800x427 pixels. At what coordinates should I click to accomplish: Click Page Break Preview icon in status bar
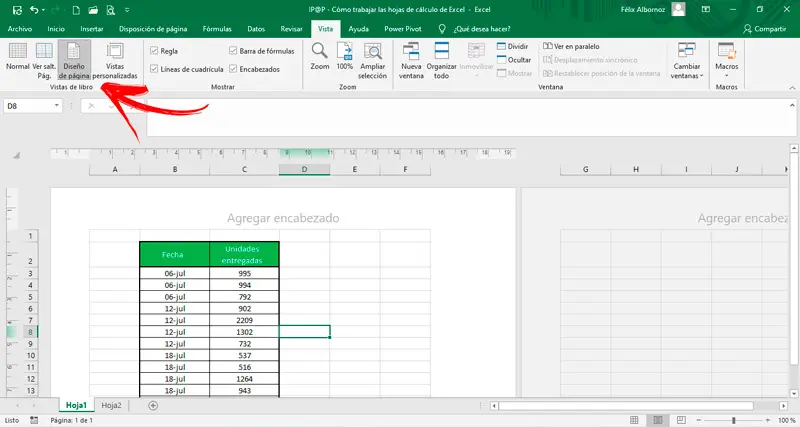[x=681, y=420]
